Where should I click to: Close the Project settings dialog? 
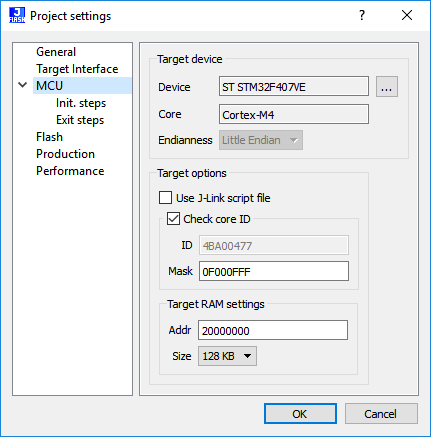click(407, 15)
